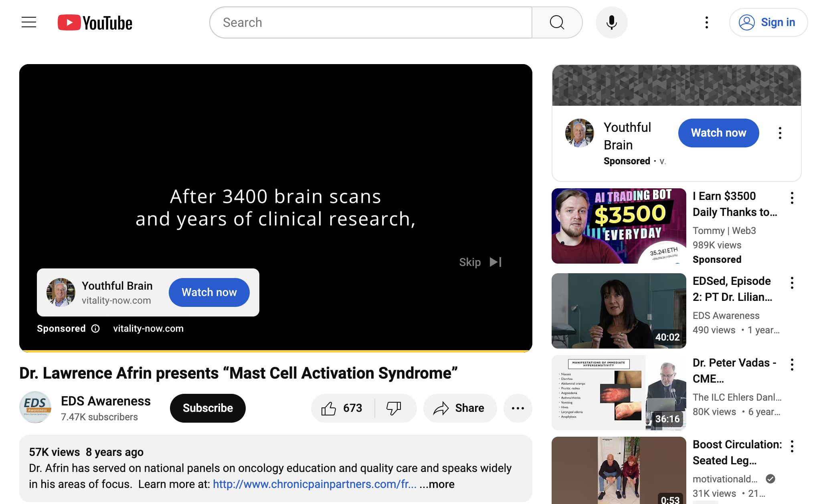Start voice search with microphone
The width and height of the screenshot is (821, 504).
coord(611,22)
